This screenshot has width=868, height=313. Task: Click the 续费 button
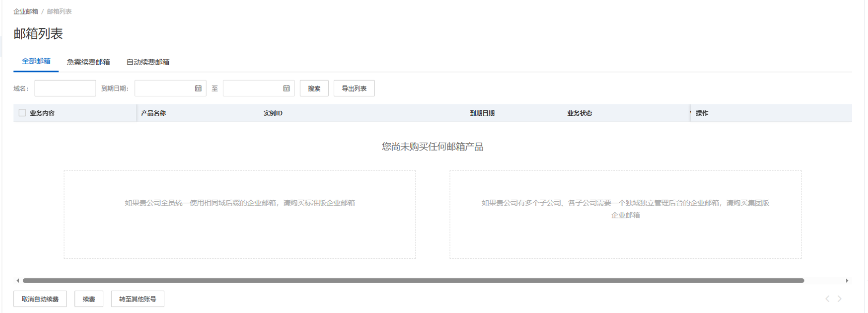[89, 299]
